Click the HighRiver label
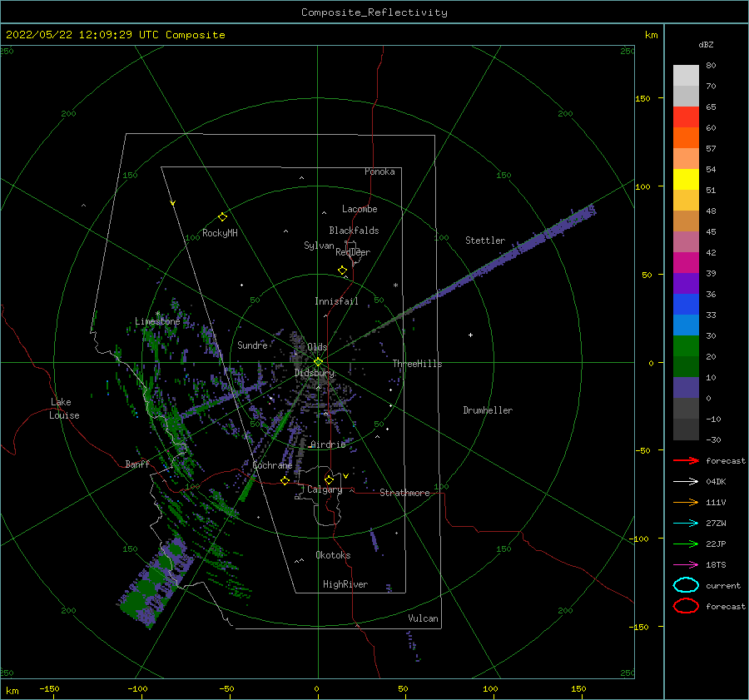This screenshot has height=700, width=749. click(345, 584)
